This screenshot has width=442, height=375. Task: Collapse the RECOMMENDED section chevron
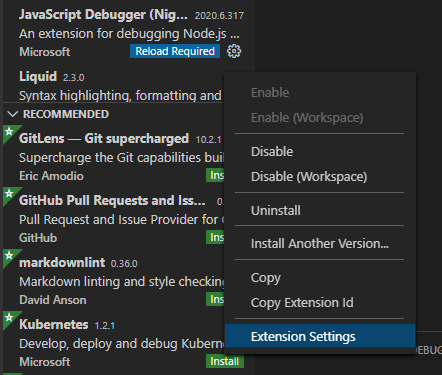point(12,114)
